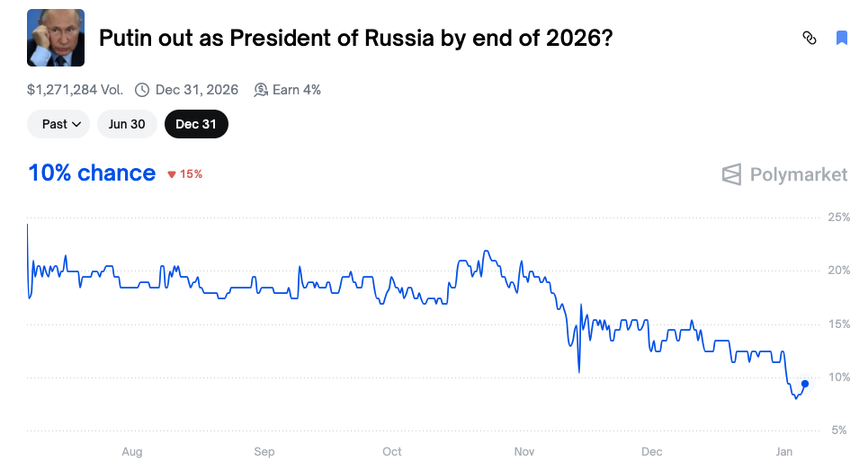The width and height of the screenshot is (868, 461).
Task: Click the Nov label on chart axis
Action: 523,452
